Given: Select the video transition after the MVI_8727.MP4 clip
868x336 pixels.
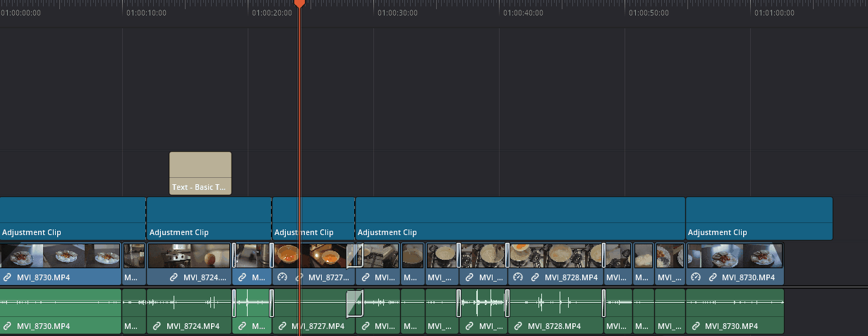Looking at the screenshot, I should [x=354, y=255].
